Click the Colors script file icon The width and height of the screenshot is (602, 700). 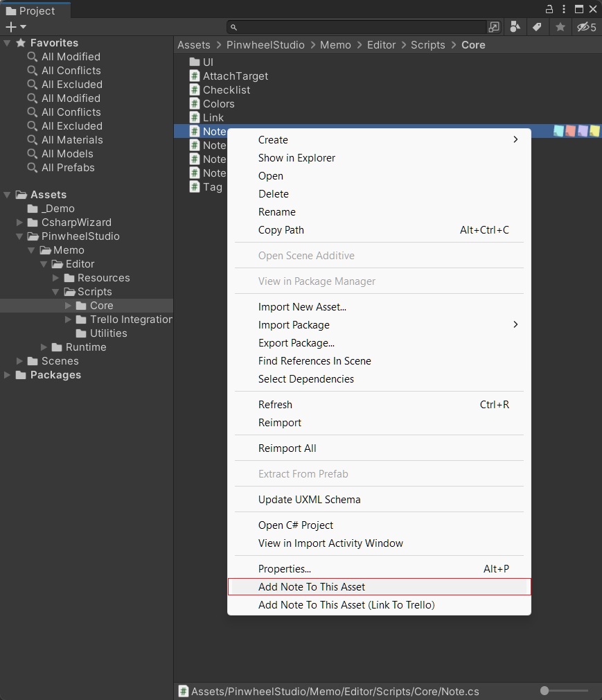click(x=195, y=103)
